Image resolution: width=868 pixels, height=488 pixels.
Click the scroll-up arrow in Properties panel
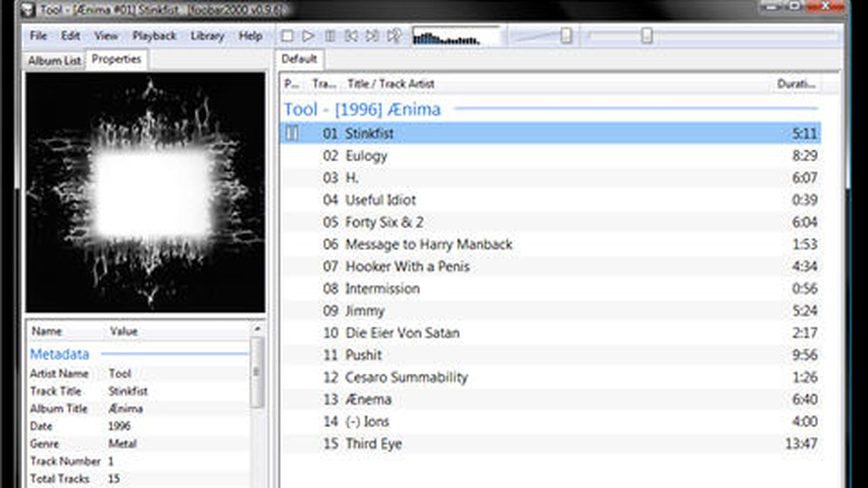click(257, 329)
